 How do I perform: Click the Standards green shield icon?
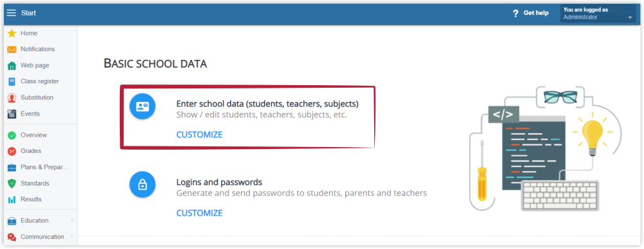coord(12,184)
